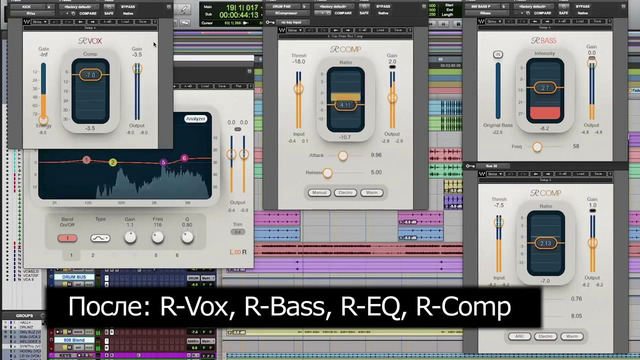The height and width of the screenshot is (360, 640).
Task: Click the RBass Freq slider knob
Action: [x=537, y=147]
